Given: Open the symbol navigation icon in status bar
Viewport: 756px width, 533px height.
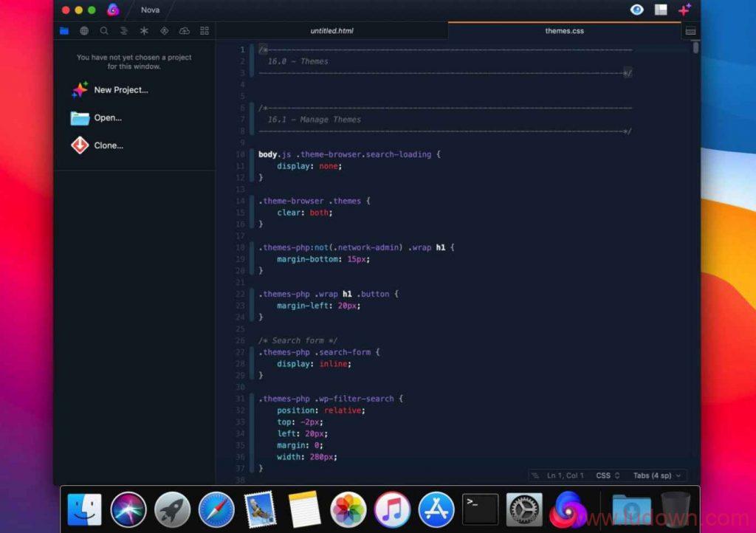Looking at the screenshot, I should click(x=535, y=475).
